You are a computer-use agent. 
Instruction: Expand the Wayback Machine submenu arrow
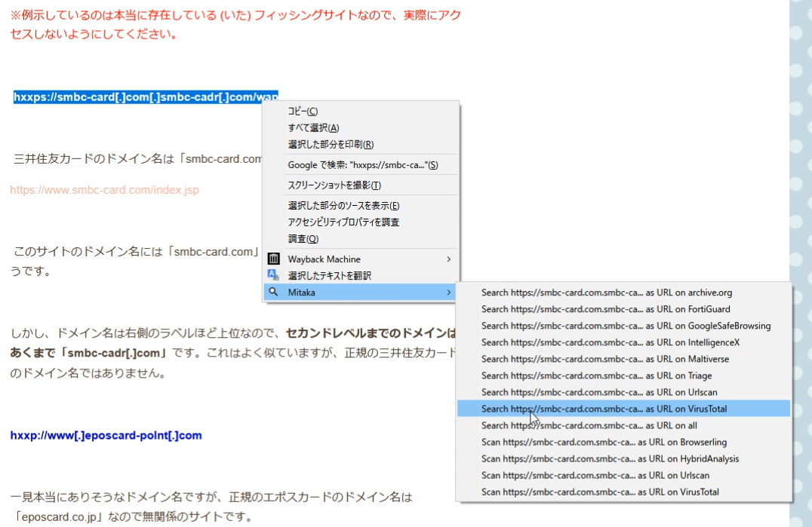448,259
